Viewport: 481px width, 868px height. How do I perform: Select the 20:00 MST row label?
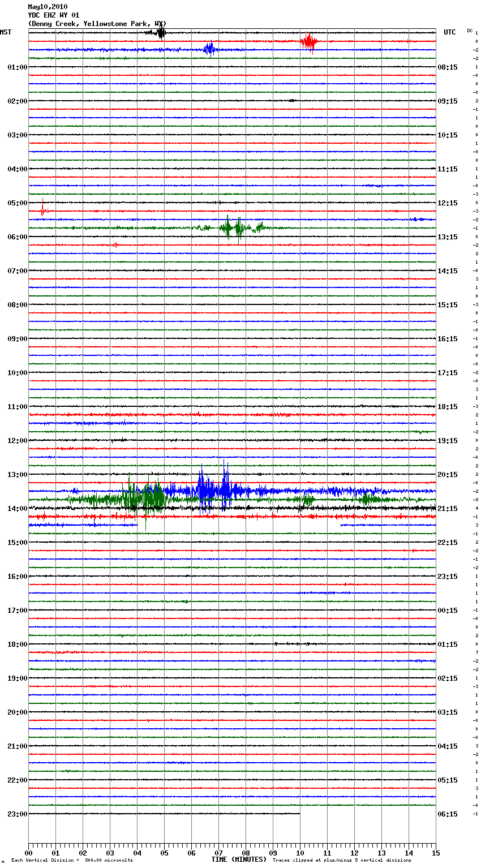[18, 712]
